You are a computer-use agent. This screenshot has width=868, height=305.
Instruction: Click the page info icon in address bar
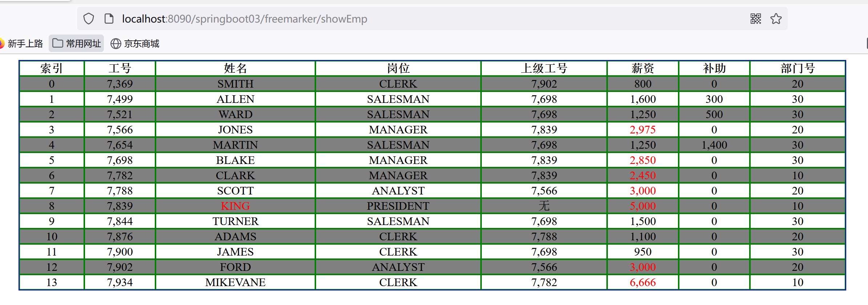[x=109, y=19]
